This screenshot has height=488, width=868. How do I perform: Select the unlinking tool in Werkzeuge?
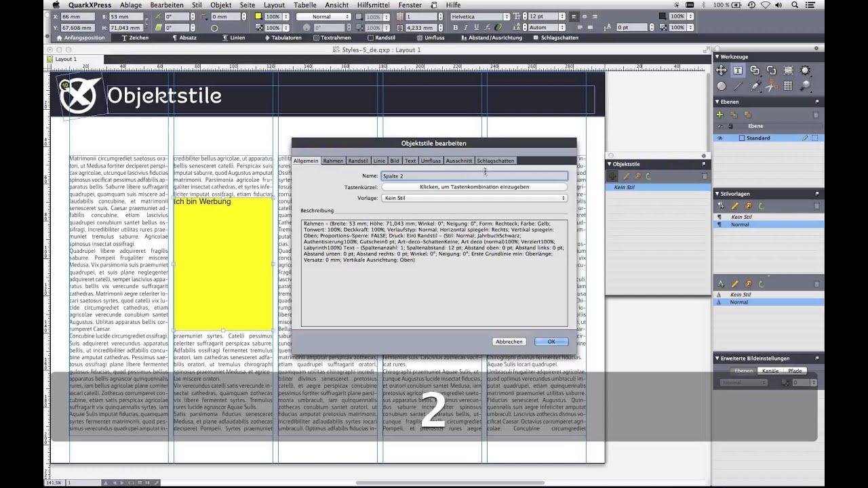pos(772,70)
